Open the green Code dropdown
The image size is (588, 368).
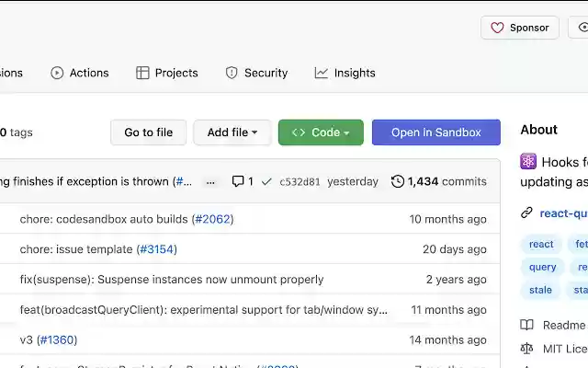pyautogui.click(x=321, y=132)
